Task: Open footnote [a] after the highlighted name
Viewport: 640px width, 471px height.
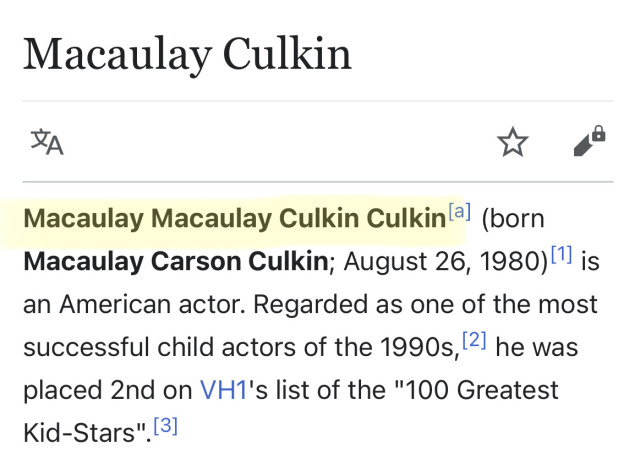Action: (x=460, y=211)
